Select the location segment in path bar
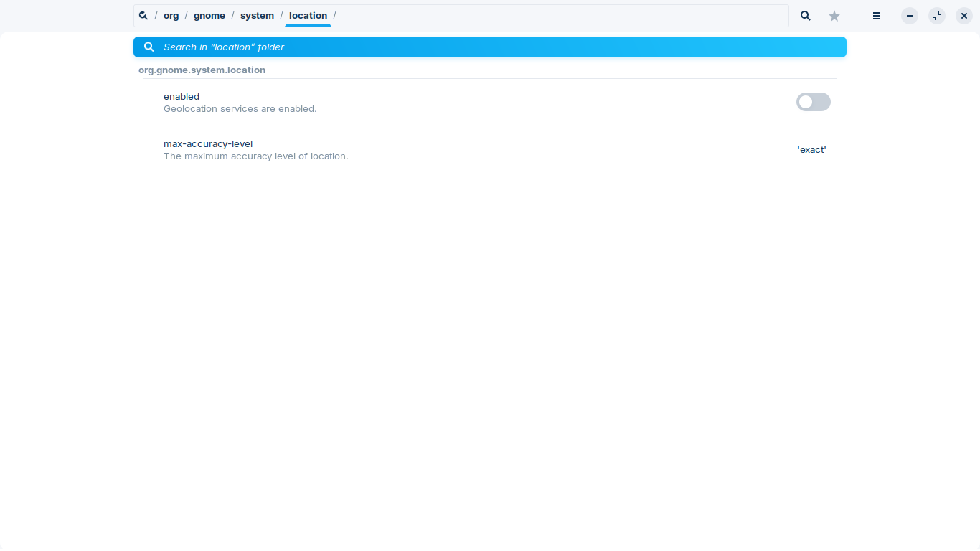The height and width of the screenshot is (551, 980). [308, 16]
